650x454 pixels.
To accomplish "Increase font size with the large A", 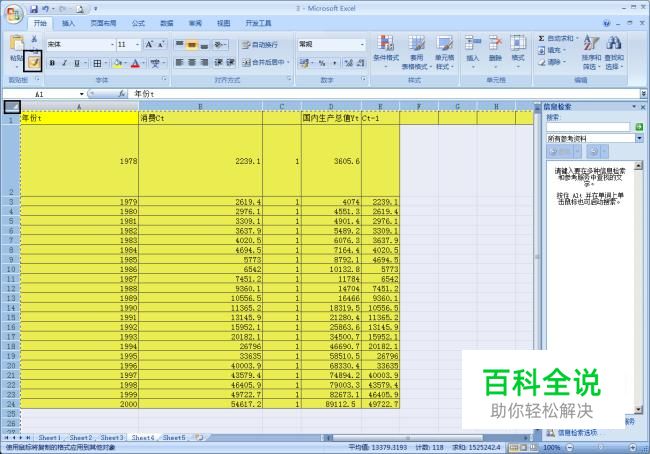I will [149, 44].
